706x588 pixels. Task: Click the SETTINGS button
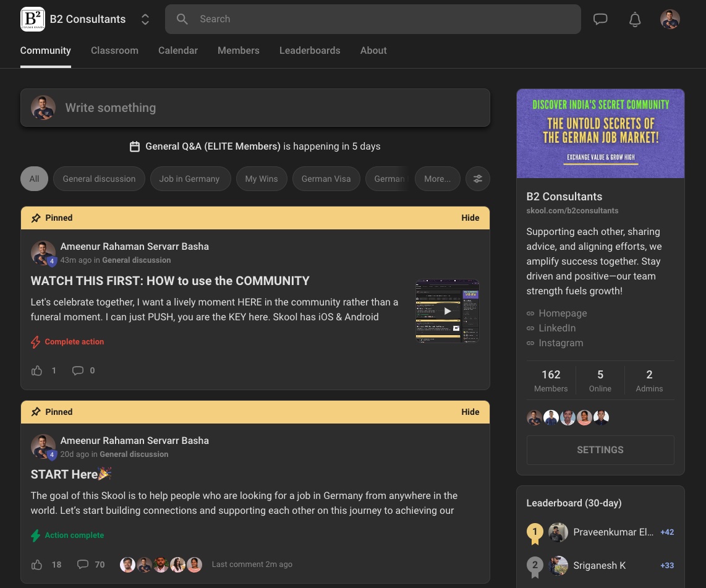click(600, 450)
